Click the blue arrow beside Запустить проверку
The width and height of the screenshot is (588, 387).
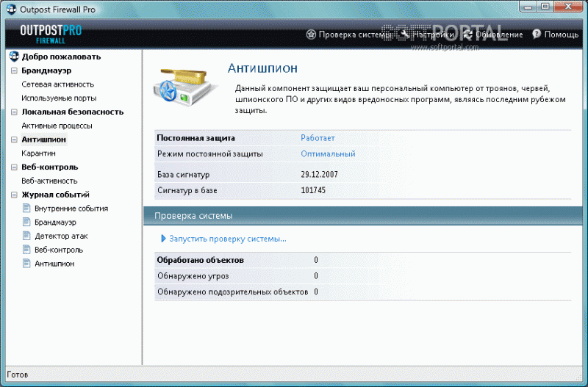click(x=163, y=239)
